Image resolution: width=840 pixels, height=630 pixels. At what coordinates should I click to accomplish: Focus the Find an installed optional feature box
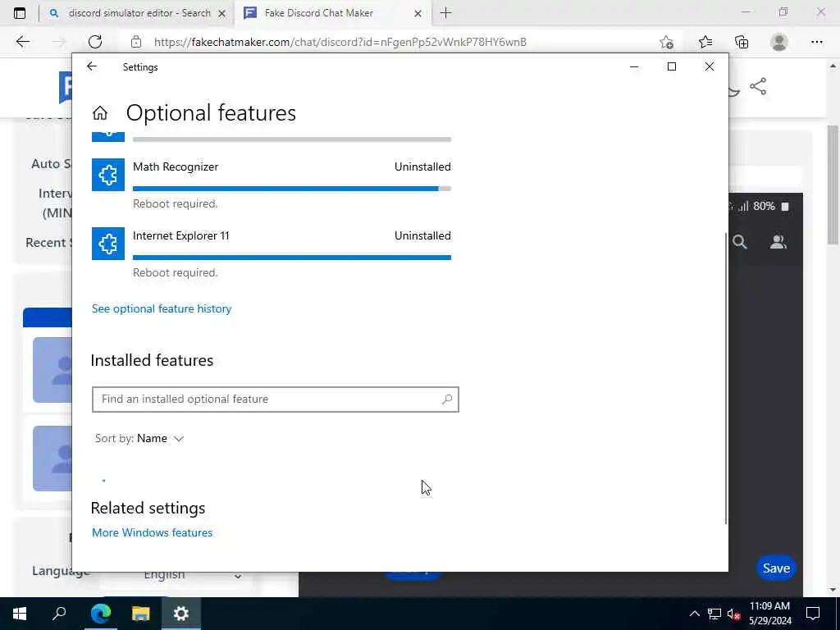pos(276,399)
